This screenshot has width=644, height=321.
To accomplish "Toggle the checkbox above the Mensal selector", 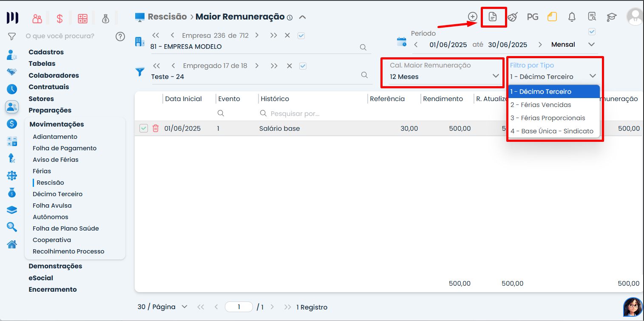I will point(592,31).
